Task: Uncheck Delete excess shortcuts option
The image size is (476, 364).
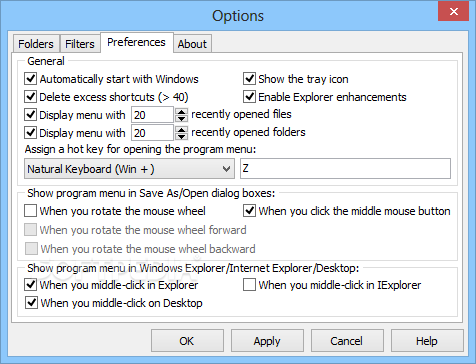Action: tap(31, 97)
